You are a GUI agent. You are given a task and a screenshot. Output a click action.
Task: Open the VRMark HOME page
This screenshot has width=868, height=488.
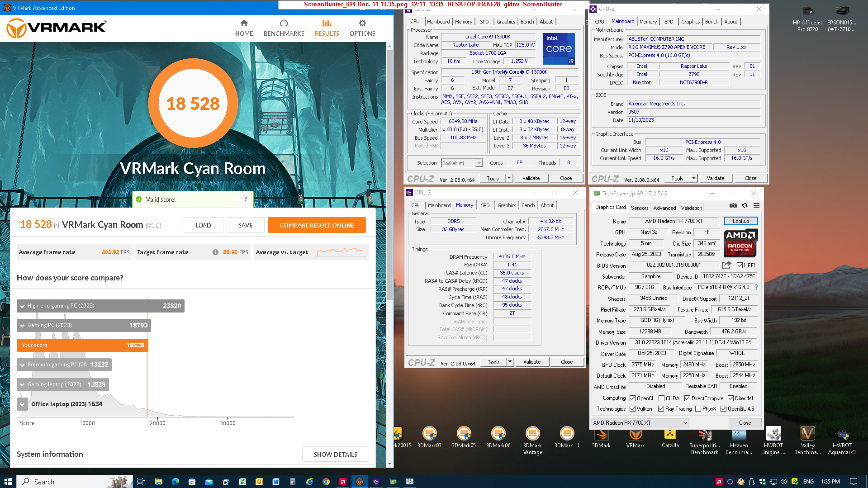point(244,28)
